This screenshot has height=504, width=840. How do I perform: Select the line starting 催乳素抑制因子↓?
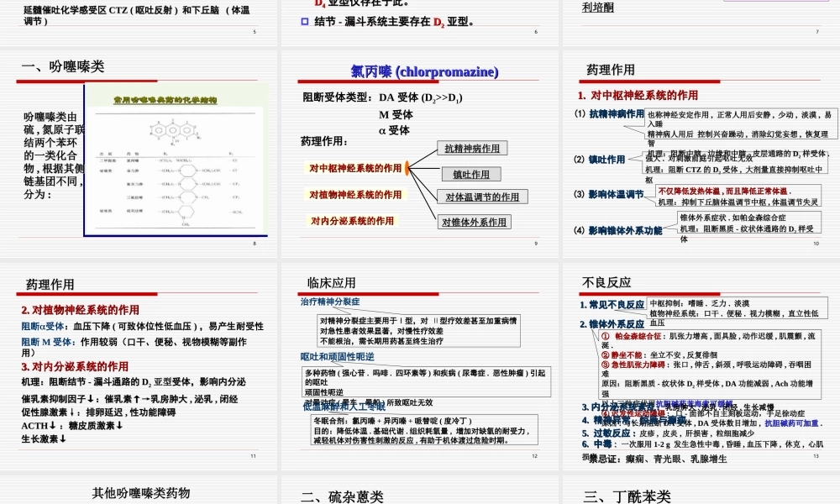[129, 399]
